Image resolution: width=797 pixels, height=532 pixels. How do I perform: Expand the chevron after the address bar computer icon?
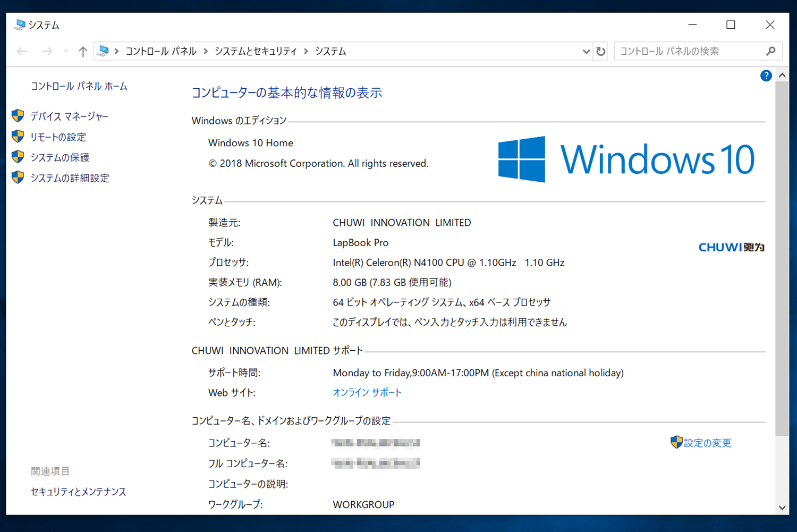[116, 52]
